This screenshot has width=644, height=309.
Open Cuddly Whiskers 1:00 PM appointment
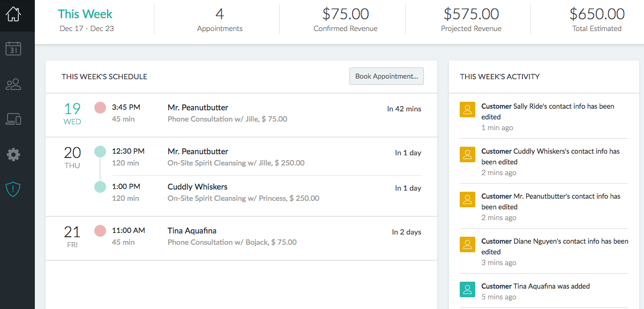[x=198, y=187]
